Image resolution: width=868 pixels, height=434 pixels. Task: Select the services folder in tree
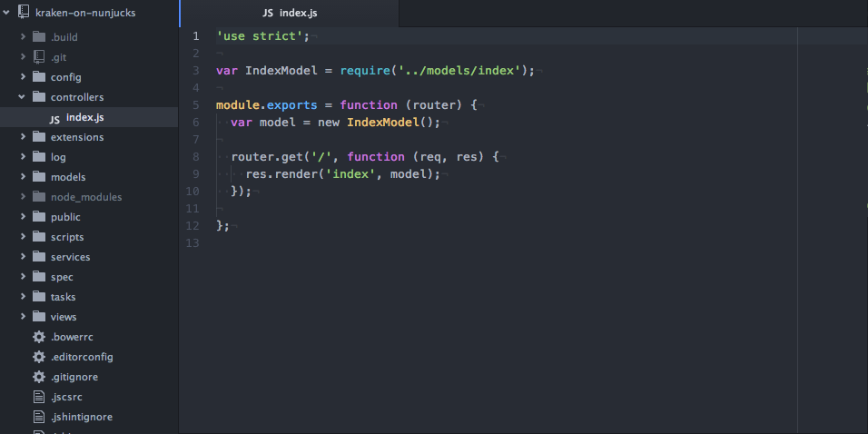pos(70,257)
